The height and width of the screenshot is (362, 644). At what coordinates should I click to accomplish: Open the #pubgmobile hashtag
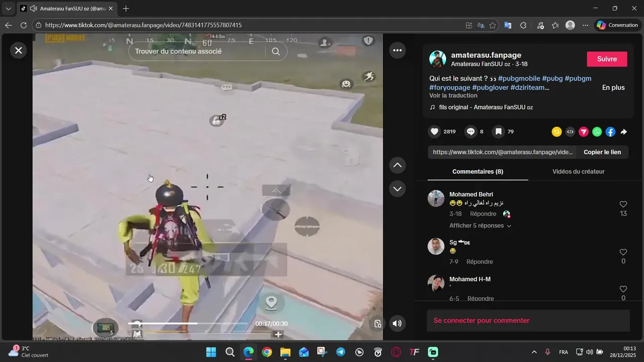[519, 78]
